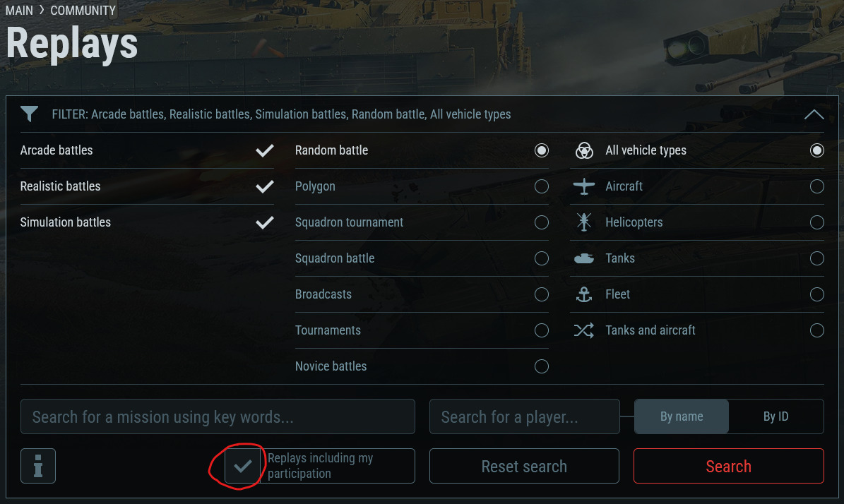The width and height of the screenshot is (844, 504).
Task: Toggle Replays including my participation checkbox
Action: [242, 466]
